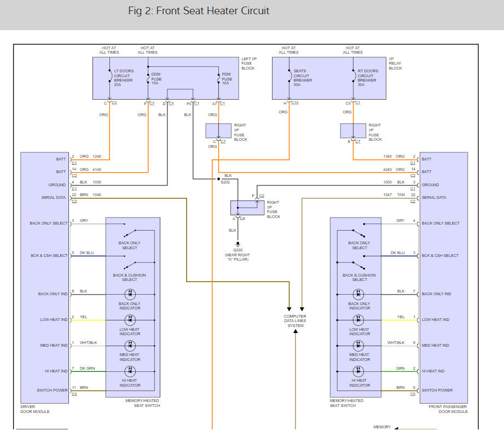Click the 'COMPUTER DATA LINES SYSTEM' label
Screen dimensions: 504x442
295,321
